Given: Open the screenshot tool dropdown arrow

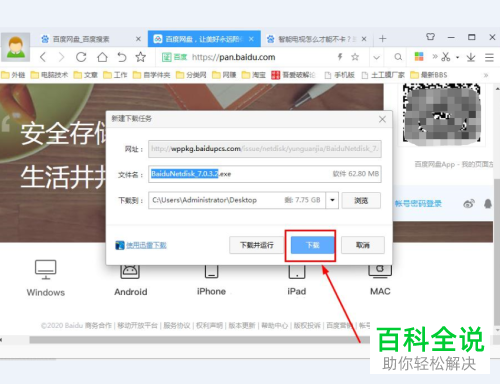Looking at the screenshot, I should (458, 57).
